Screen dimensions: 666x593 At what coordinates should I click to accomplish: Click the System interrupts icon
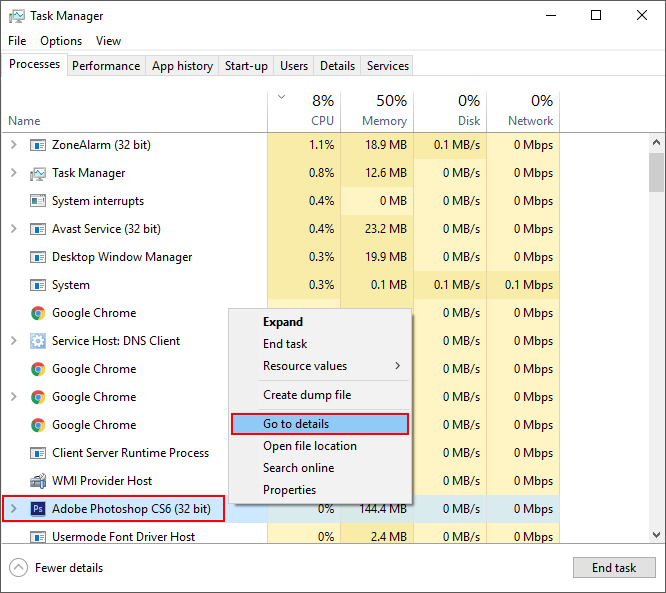pos(38,201)
